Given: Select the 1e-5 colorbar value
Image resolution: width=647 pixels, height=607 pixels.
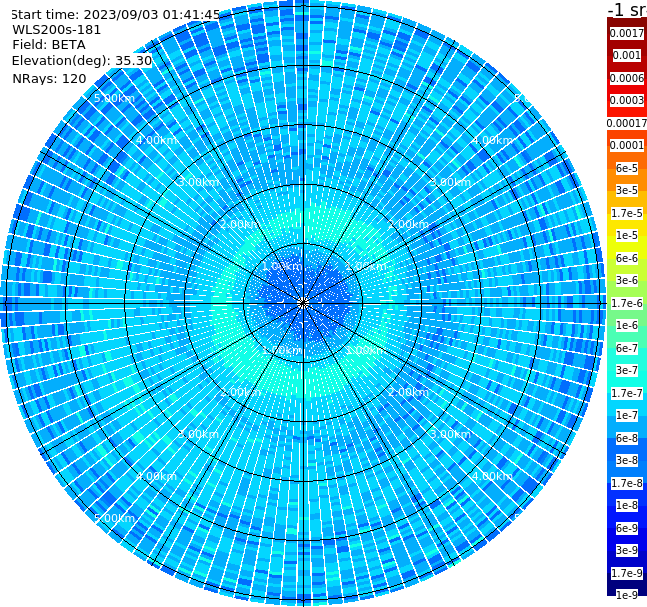Looking at the screenshot, I should [x=627, y=235].
